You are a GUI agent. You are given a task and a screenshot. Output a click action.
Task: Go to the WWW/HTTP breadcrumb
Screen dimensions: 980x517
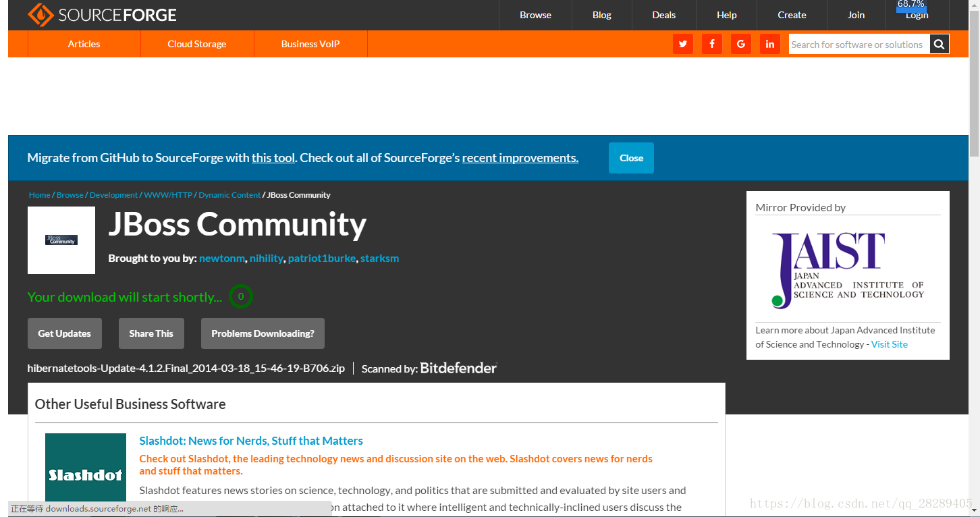point(168,195)
